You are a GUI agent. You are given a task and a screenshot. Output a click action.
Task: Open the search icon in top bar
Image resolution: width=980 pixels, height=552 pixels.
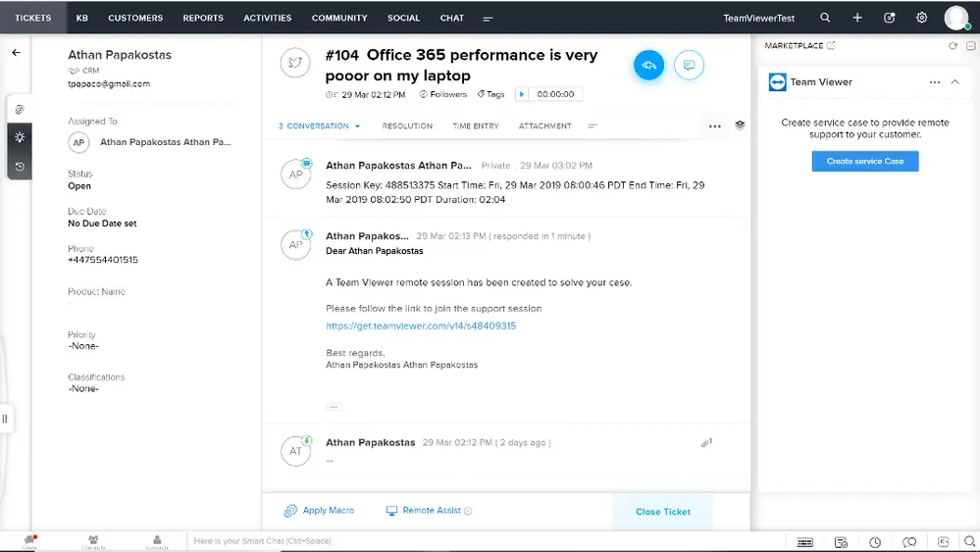tap(825, 18)
